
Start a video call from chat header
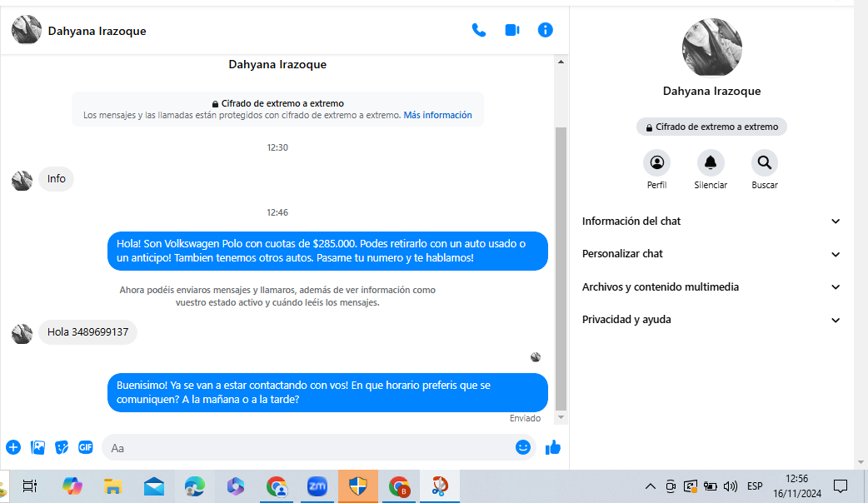tap(512, 30)
